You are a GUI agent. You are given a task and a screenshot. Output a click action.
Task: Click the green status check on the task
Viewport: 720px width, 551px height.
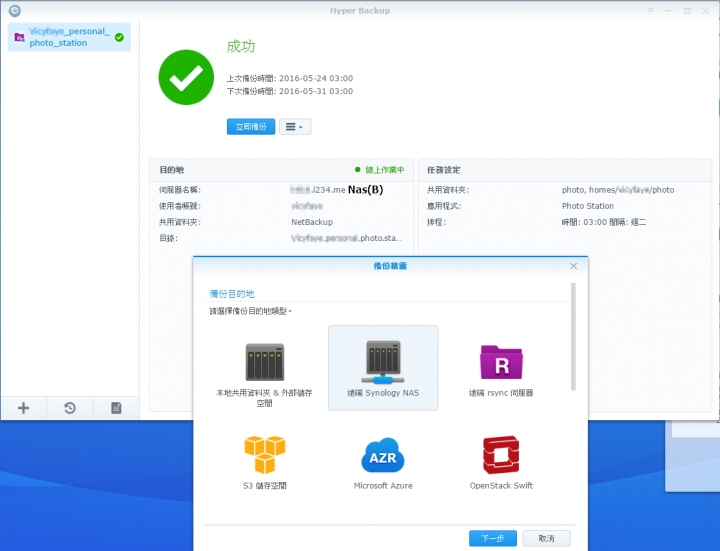pyautogui.click(x=119, y=37)
